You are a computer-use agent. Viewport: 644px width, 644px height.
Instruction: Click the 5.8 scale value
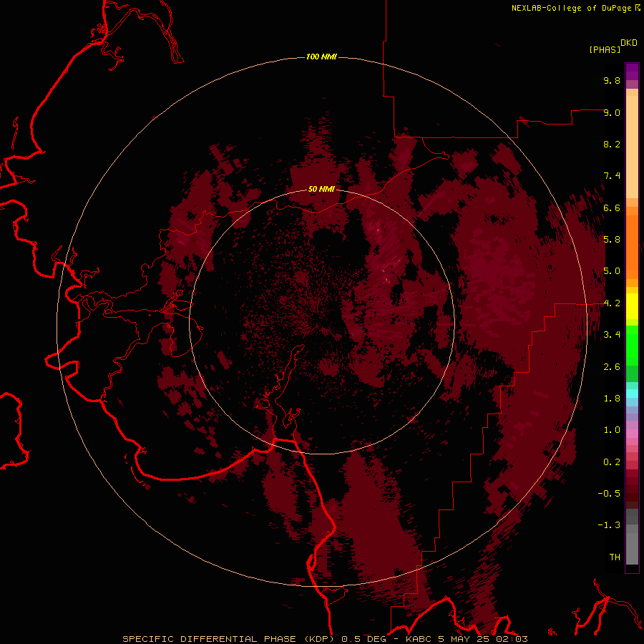pyautogui.click(x=612, y=240)
